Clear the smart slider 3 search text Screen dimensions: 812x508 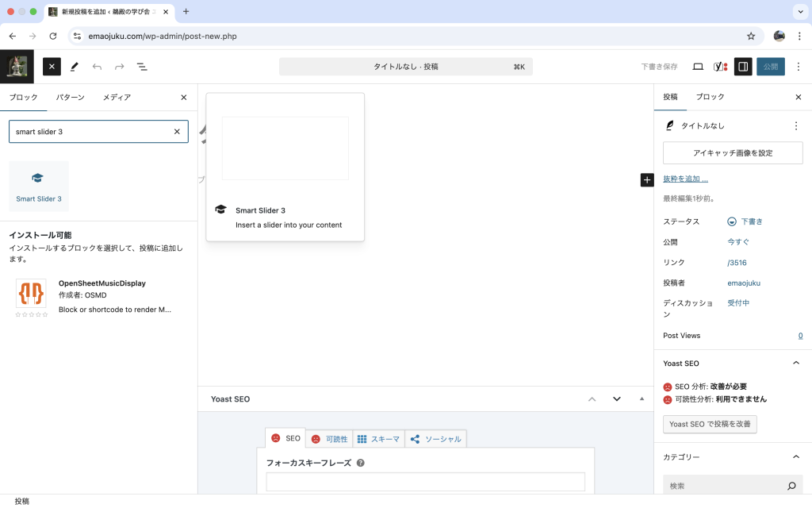coord(177,132)
